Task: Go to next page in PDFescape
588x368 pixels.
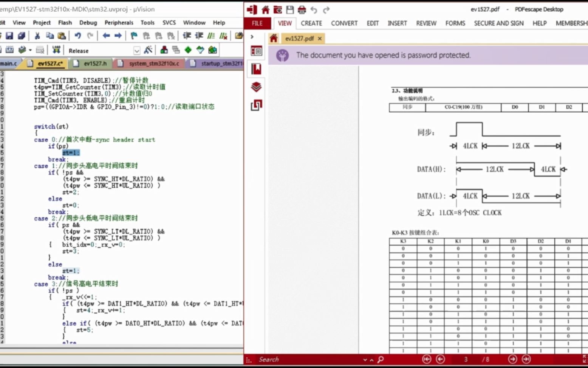Action: tap(512, 359)
